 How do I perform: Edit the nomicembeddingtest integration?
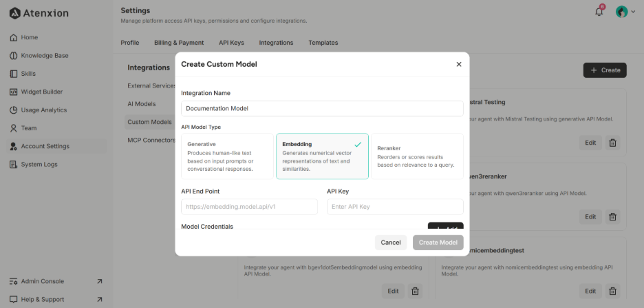[x=590, y=291]
